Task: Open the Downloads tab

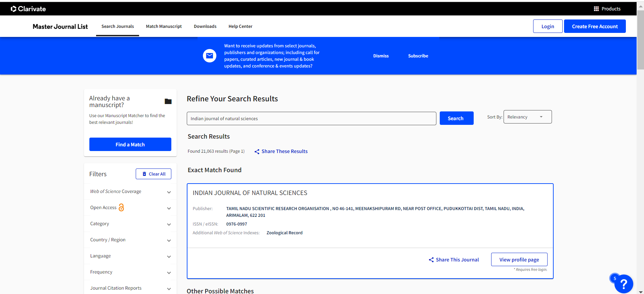Action: click(x=205, y=27)
